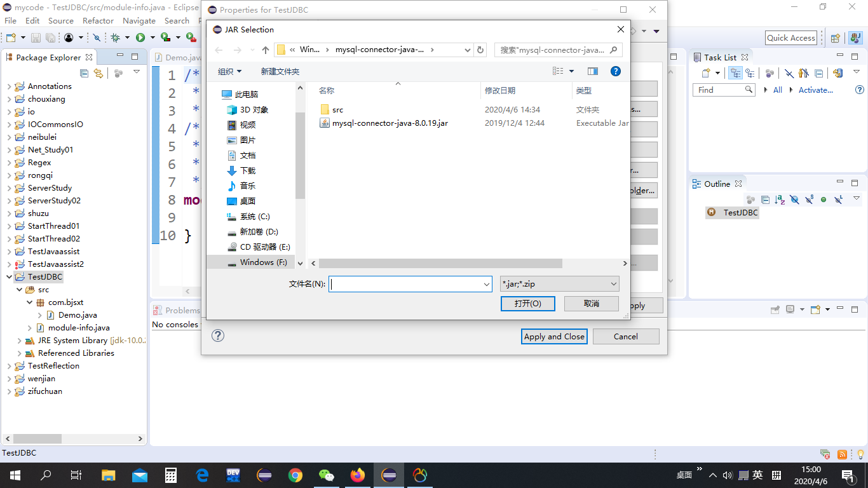Image resolution: width=868 pixels, height=488 pixels.
Task: Open the Calculator from taskbar
Action: (x=171, y=475)
